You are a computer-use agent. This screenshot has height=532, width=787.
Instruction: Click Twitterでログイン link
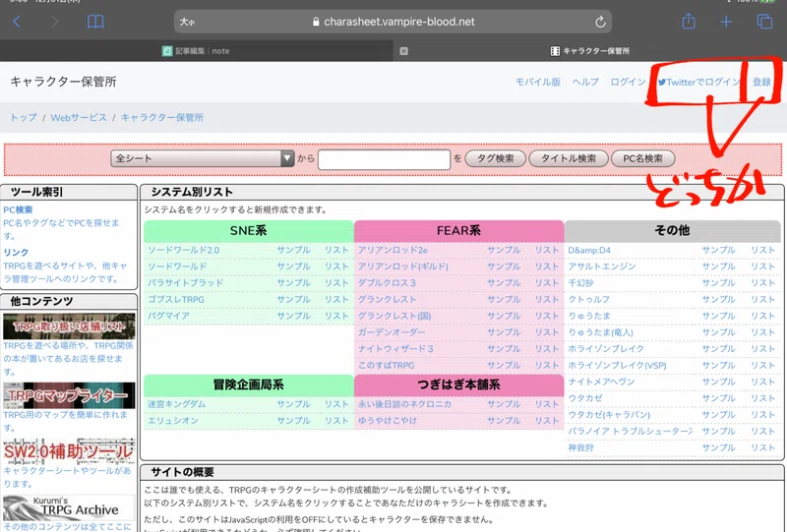[699, 82]
